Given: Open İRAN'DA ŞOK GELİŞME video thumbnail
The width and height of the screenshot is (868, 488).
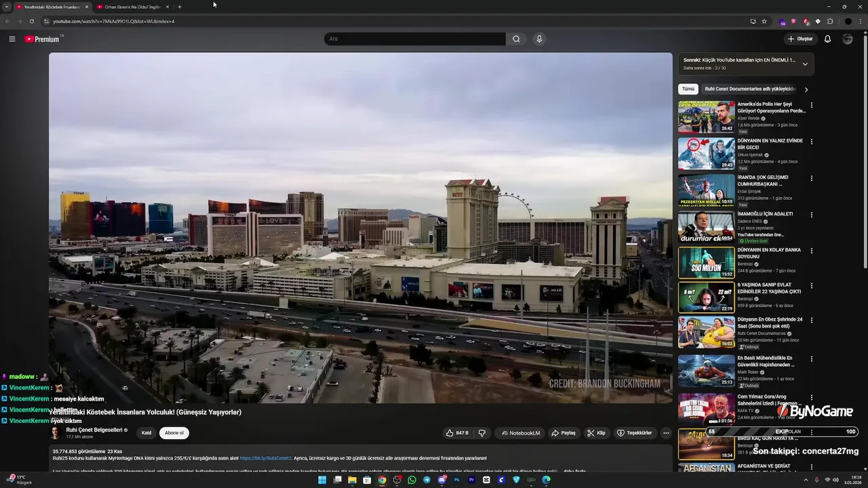Looking at the screenshot, I should [x=706, y=190].
